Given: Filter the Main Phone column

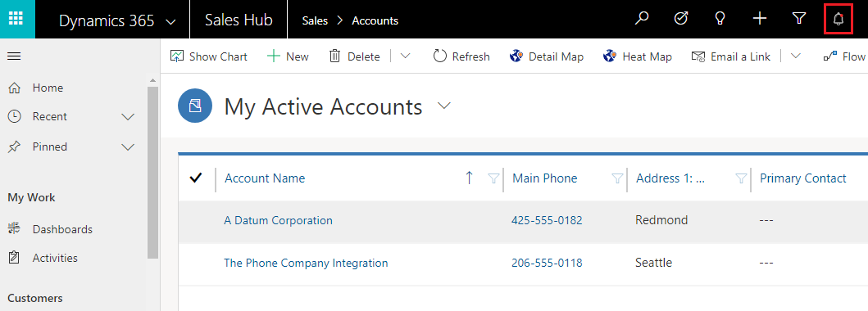Looking at the screenshot, I should [616, 178].
